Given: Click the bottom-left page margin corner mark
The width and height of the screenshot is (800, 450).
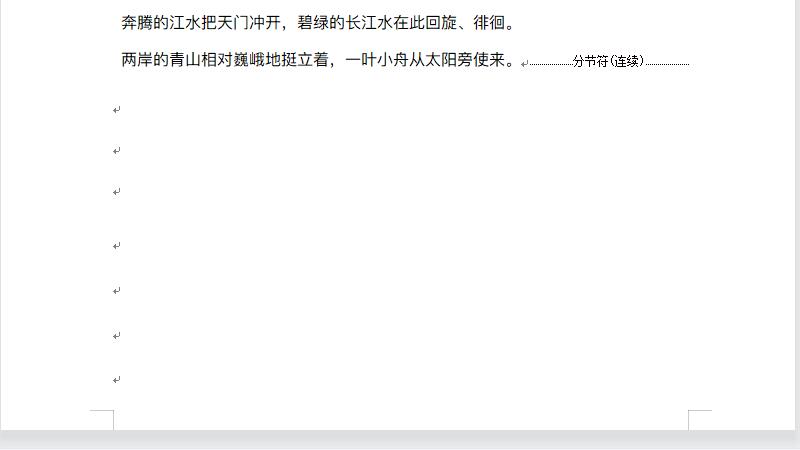Looking at the screenshot, I should point(102,419).
